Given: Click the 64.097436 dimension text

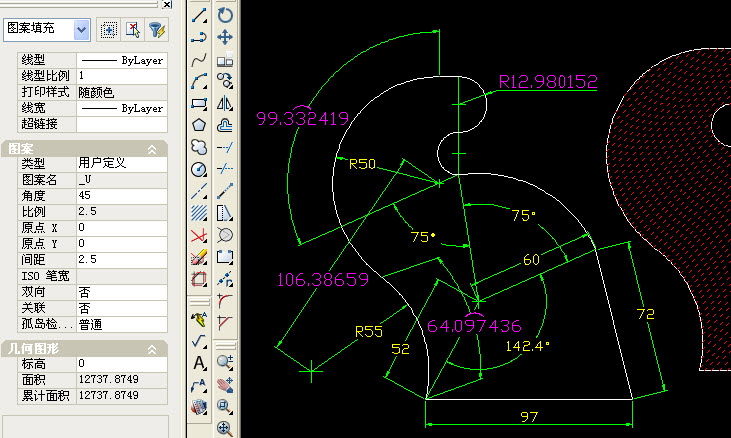Looking at the screenshot, I should [x=474, y=326].
